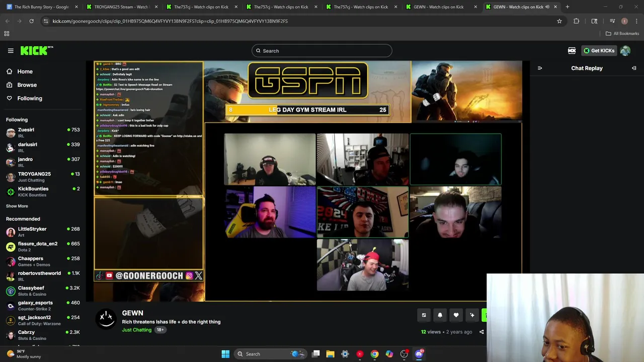The width and height of the screenshot is (644, 362).
Task: Open robertovstheworld recommended channel
Action: pos(43,276)
